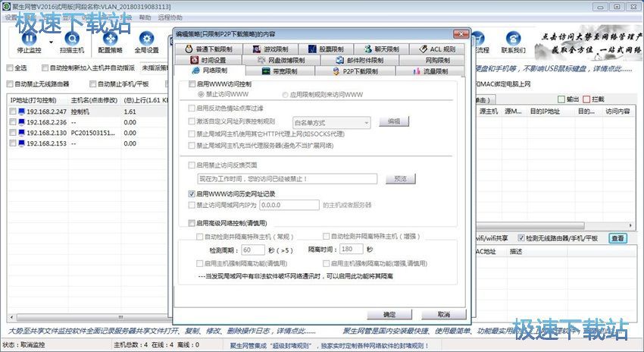Click right arrow of traffic panel scrollbar
Screen dimensions: 644x352
pos(630,225)
